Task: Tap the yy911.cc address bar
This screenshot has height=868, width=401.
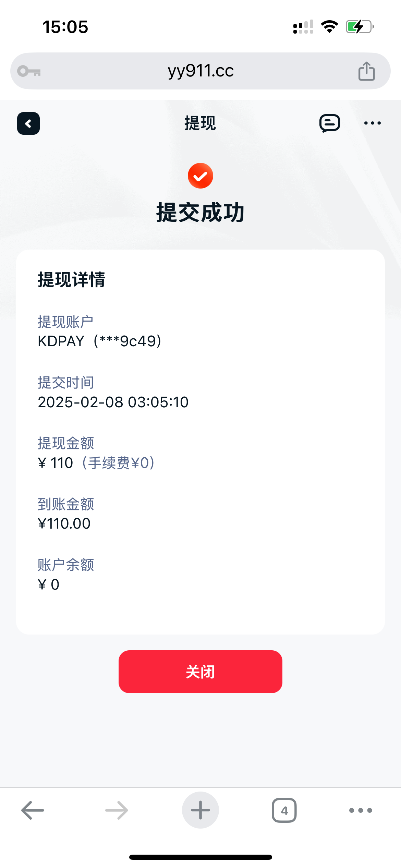Action: click(200, 71)
